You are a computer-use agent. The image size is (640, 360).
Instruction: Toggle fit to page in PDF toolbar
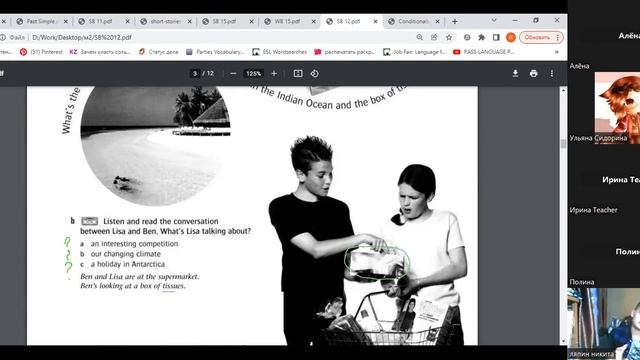pyautogui.click(x=298, y=73)
